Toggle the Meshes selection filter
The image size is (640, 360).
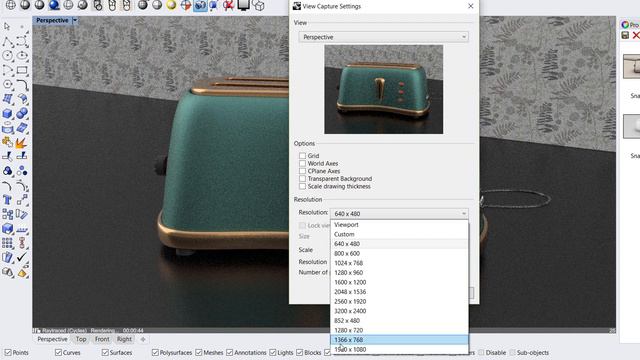[199, 352]
